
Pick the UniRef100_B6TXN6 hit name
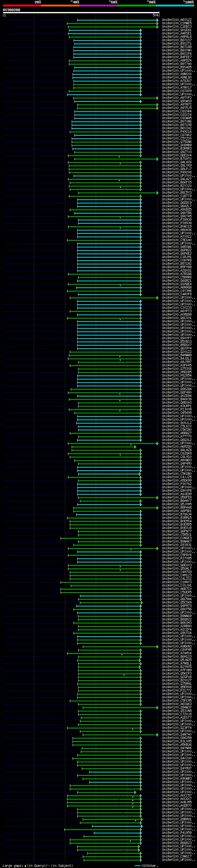tap(177, 121)
